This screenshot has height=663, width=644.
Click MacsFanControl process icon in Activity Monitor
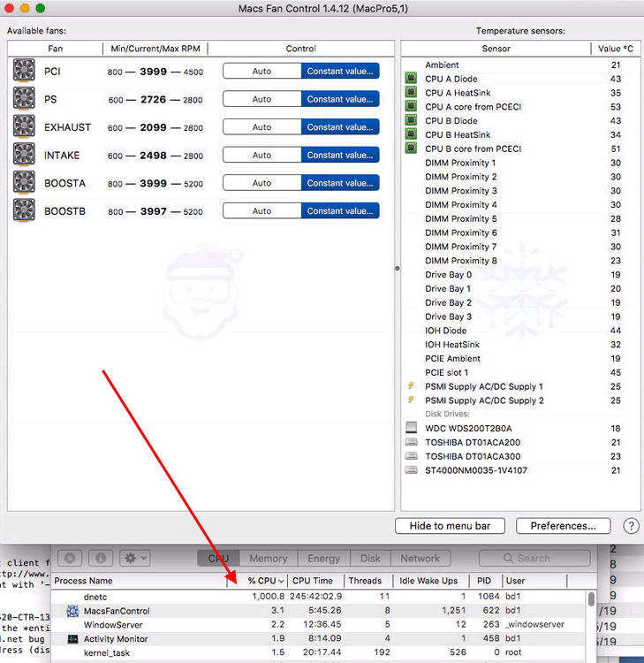[x=73, y=611]
